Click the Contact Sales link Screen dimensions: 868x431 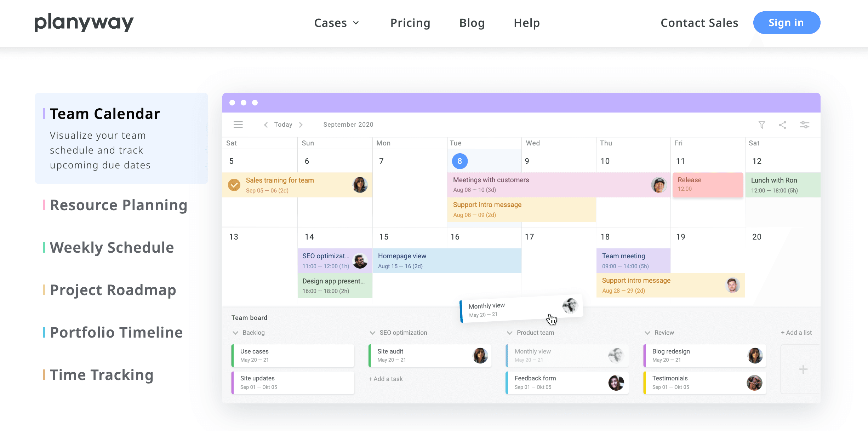point(699,23)
